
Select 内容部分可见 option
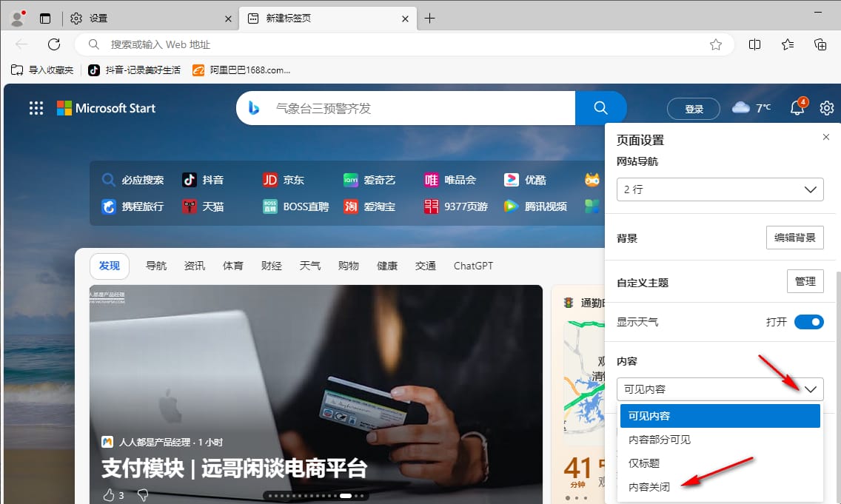720,440
